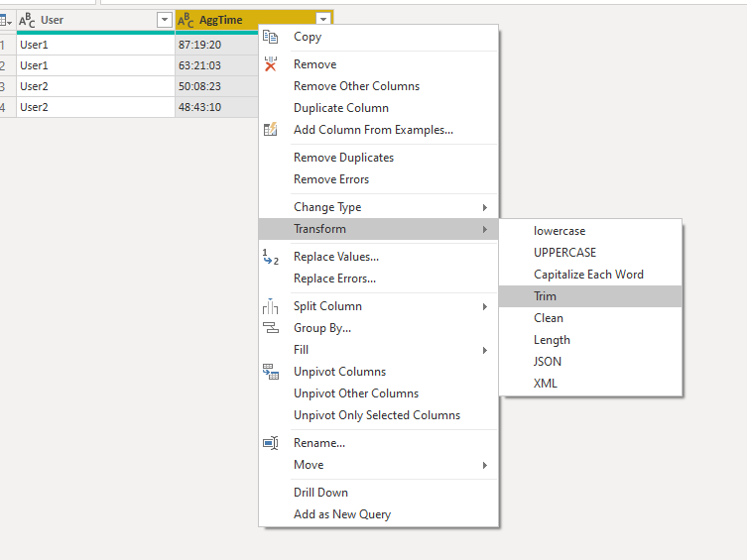Choose Copy from the context menu
The image size is (747, 560).
point(378,37)
